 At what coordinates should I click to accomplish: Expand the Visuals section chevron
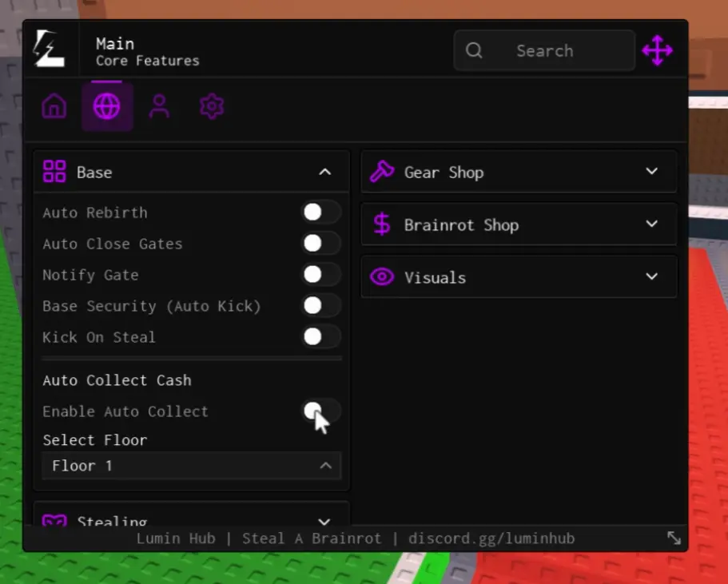pyautogui.click(x=652, y=277)
